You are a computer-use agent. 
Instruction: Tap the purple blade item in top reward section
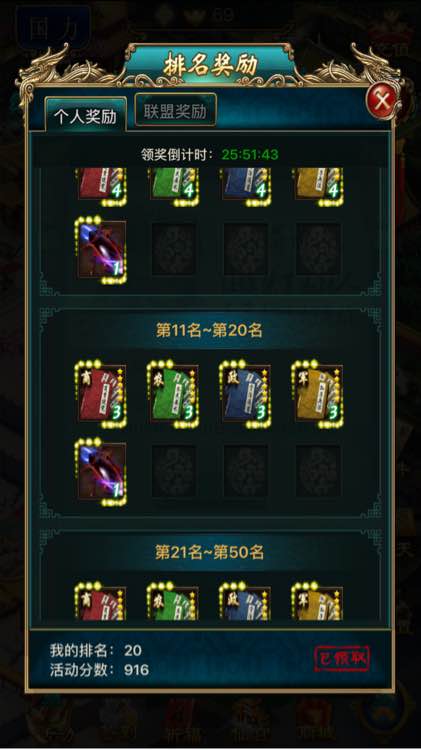[x=101, y=250]
